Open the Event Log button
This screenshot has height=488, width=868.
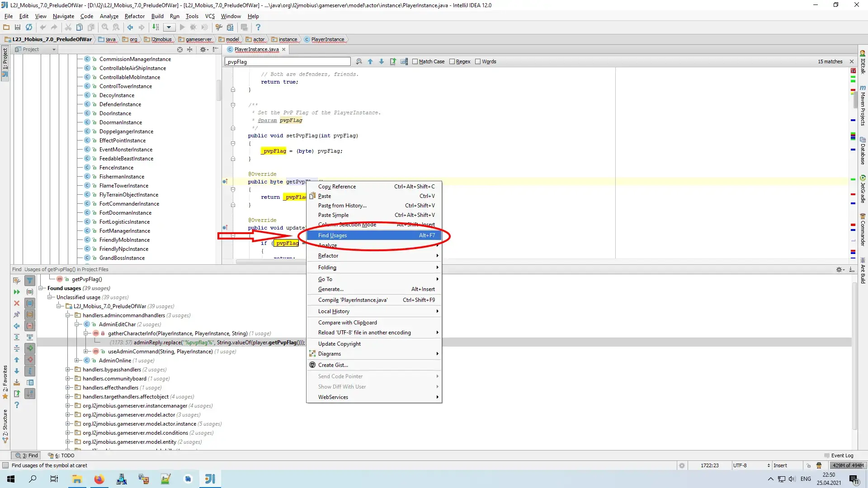coord(839,455)
